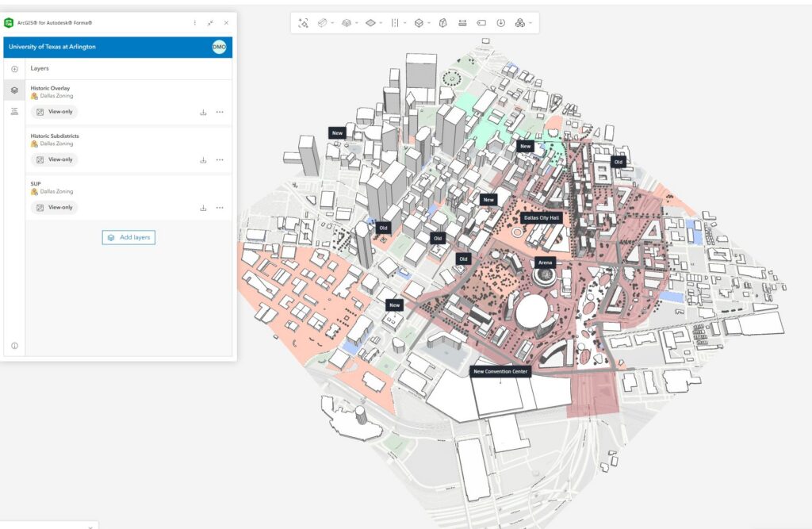Toggle View-only on the SUP layer
The image size is (812, 529).
pyautogui.click(x=55, y=207)
